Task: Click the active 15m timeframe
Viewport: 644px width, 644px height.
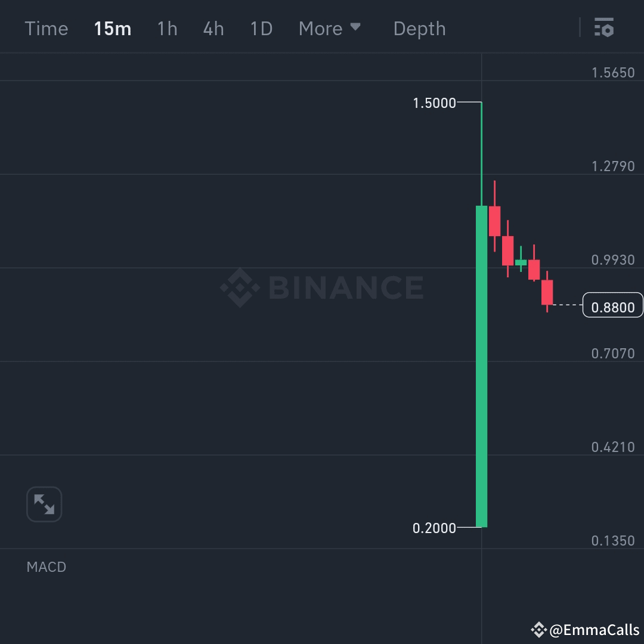Action: 112,28
